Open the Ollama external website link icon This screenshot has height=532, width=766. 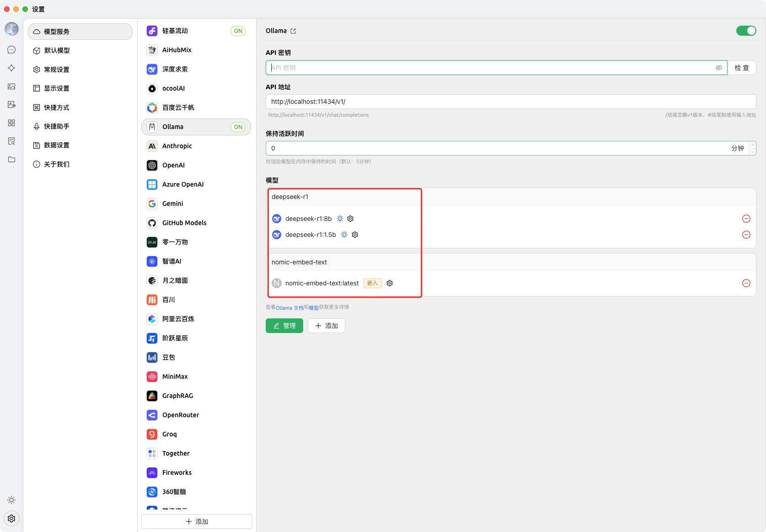click(x=293, y=31)
